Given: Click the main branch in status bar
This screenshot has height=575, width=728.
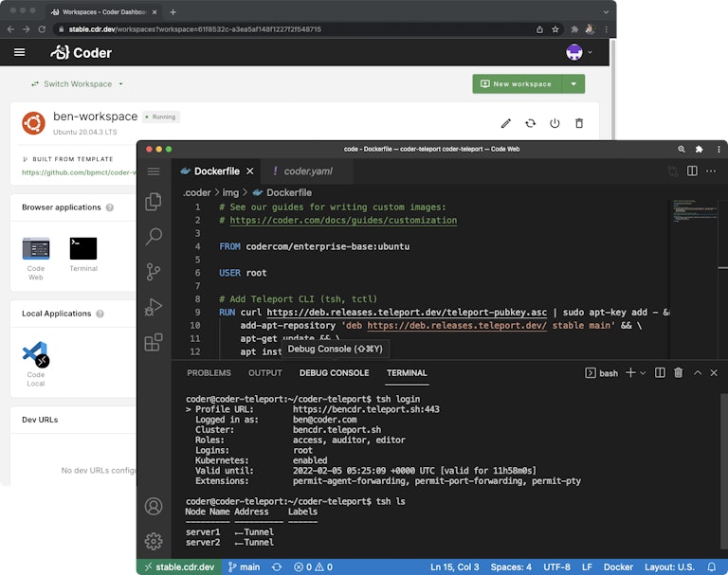Looking at the screenshot, I should (x=244, y=566).
